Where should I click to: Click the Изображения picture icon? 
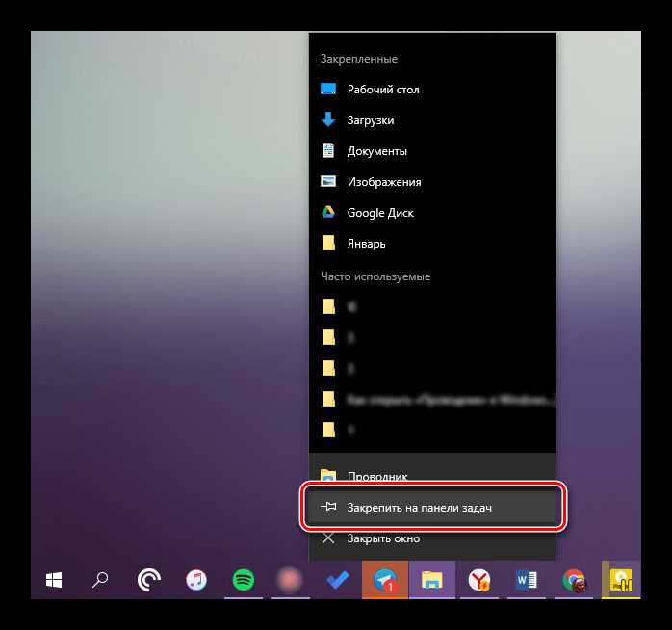click(x=328, y=181)
